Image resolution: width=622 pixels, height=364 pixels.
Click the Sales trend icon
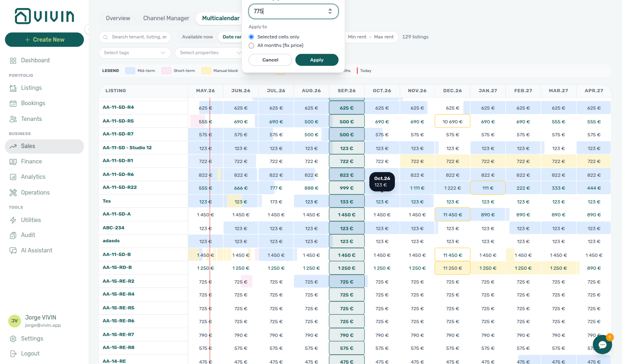click(x=13, y=146)
